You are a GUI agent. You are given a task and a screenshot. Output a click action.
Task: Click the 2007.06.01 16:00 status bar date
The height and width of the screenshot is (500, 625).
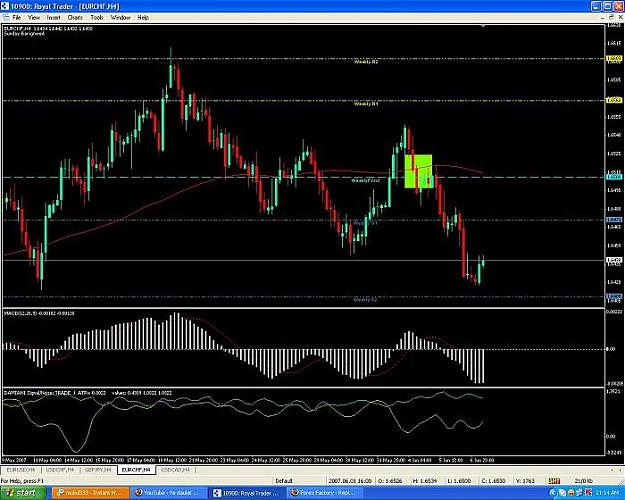tap(350, 481)
